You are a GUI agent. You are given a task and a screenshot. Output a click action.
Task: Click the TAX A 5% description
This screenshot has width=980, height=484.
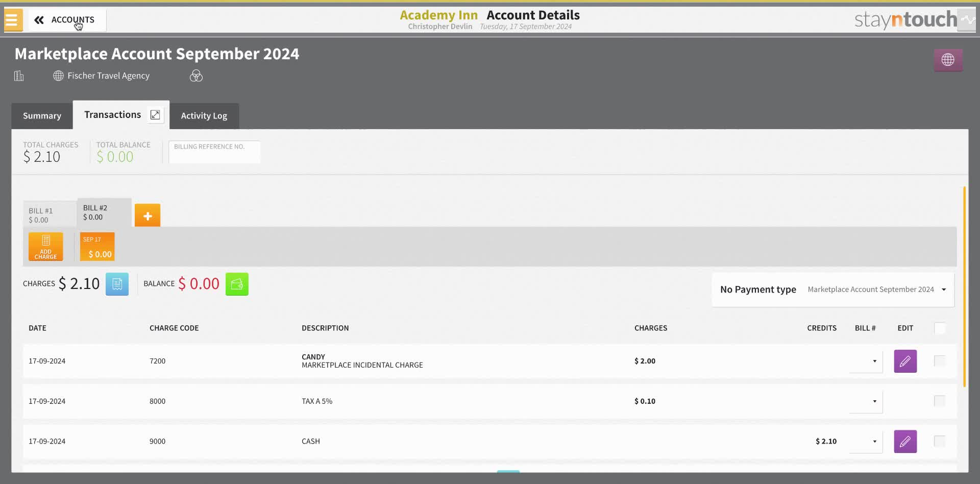tap(317, 401)
